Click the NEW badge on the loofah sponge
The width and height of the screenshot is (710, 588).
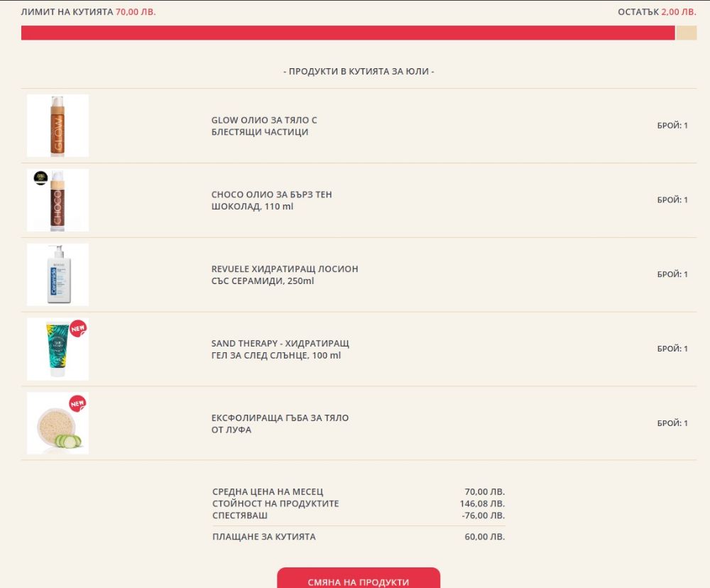click(x=78, y=403)
